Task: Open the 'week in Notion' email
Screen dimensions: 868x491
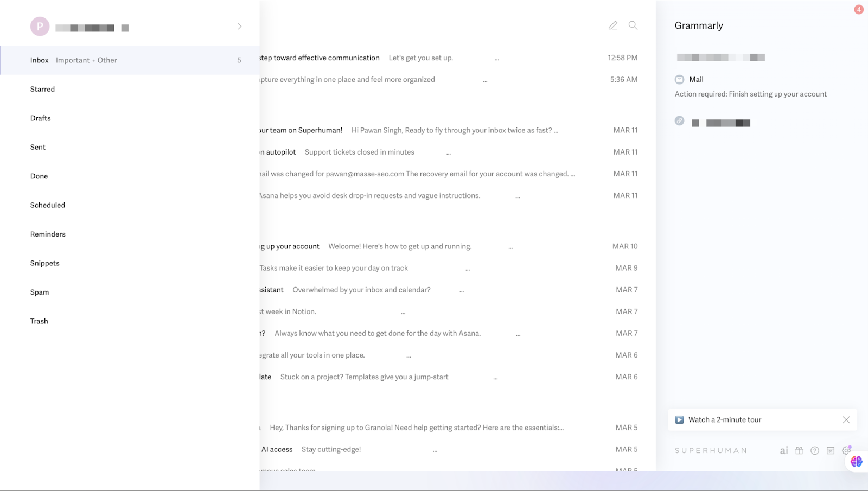Action: click(x=457, y=311)
